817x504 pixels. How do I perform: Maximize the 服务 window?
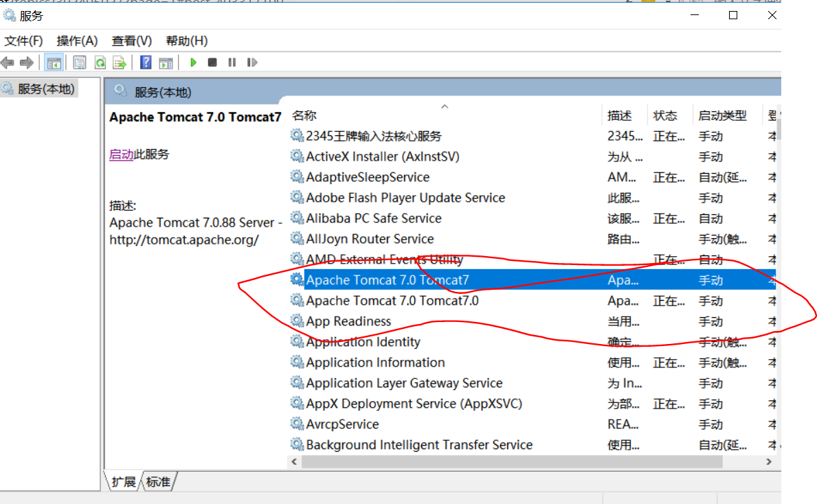click(x=733, y=15)
